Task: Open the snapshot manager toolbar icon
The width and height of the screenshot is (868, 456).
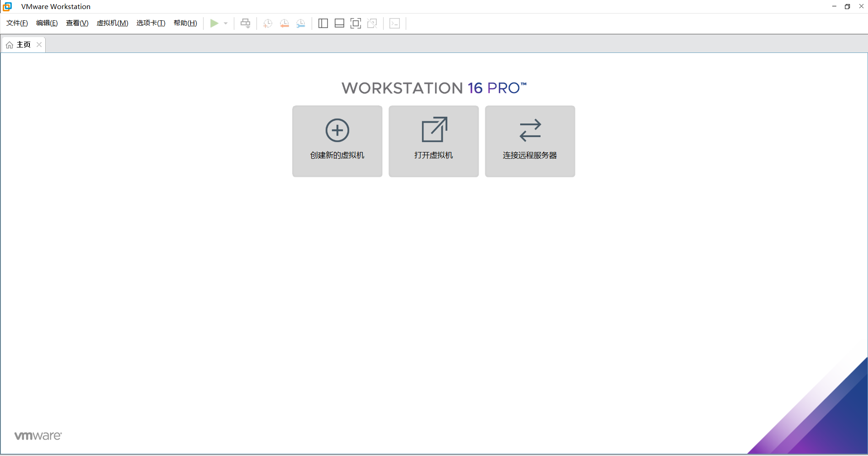Action: (301, 24)
